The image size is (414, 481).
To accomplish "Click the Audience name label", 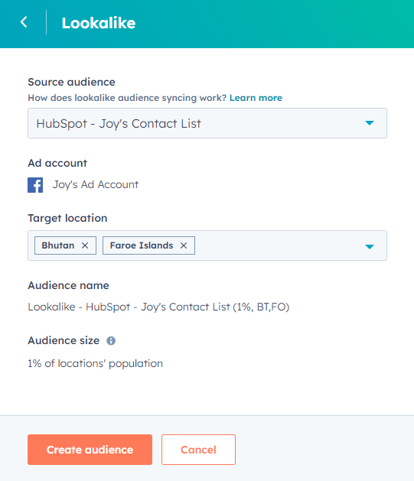I will pos(68,285).
